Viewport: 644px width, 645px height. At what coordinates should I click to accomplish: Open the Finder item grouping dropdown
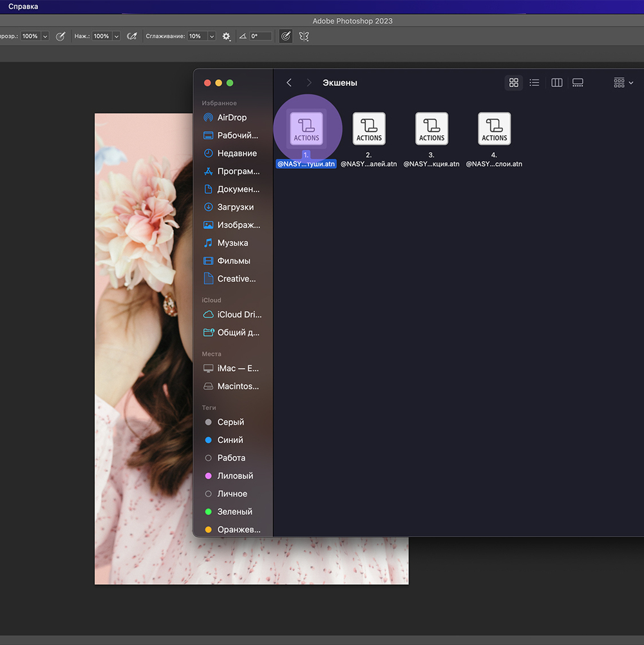(623, 82)
